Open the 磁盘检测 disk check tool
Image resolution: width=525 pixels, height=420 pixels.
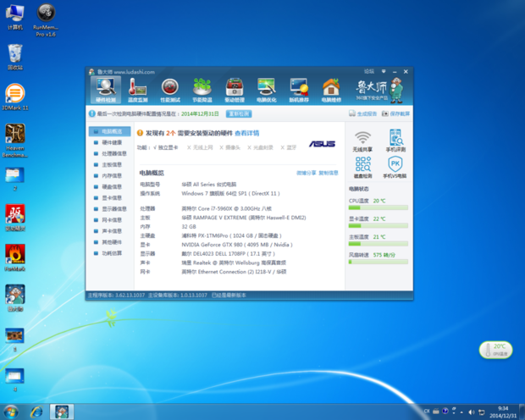(x=363, y=167)
